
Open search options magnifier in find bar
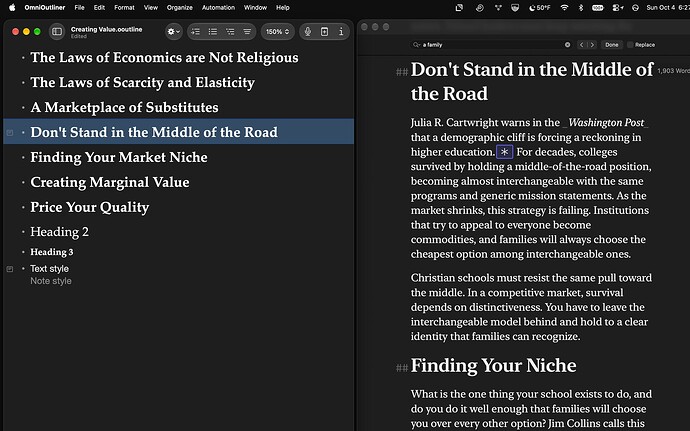(x=416, y=44)
